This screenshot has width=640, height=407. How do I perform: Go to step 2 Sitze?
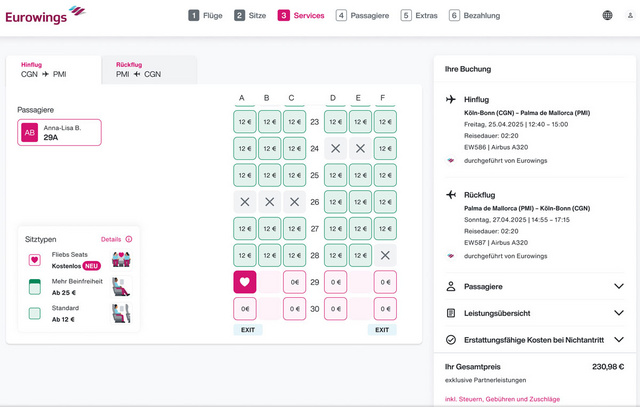coord(252,15)
